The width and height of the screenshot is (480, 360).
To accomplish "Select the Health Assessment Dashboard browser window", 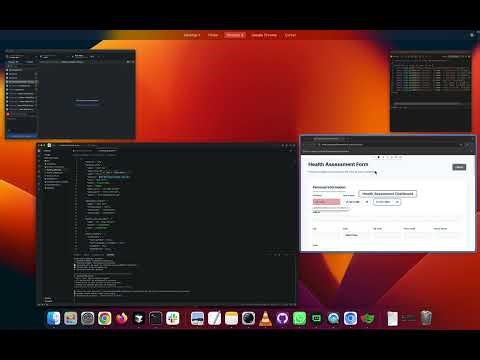I will pyautogui.click(x=388, y=193).
